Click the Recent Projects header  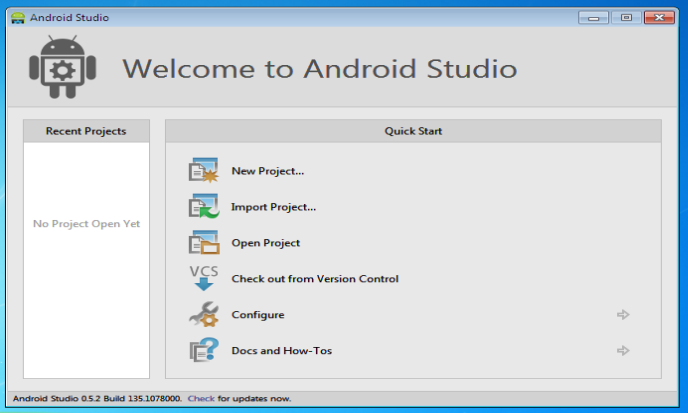[x=86, y=131]
